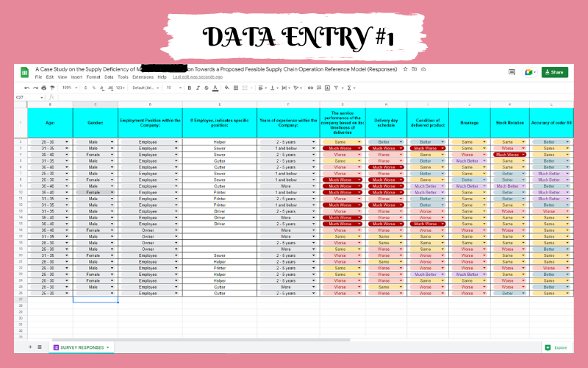Image resolution: width=588 pixels, height=368 pixels.
Task: Open the Insert menu
Action: (x=76, y=77)
